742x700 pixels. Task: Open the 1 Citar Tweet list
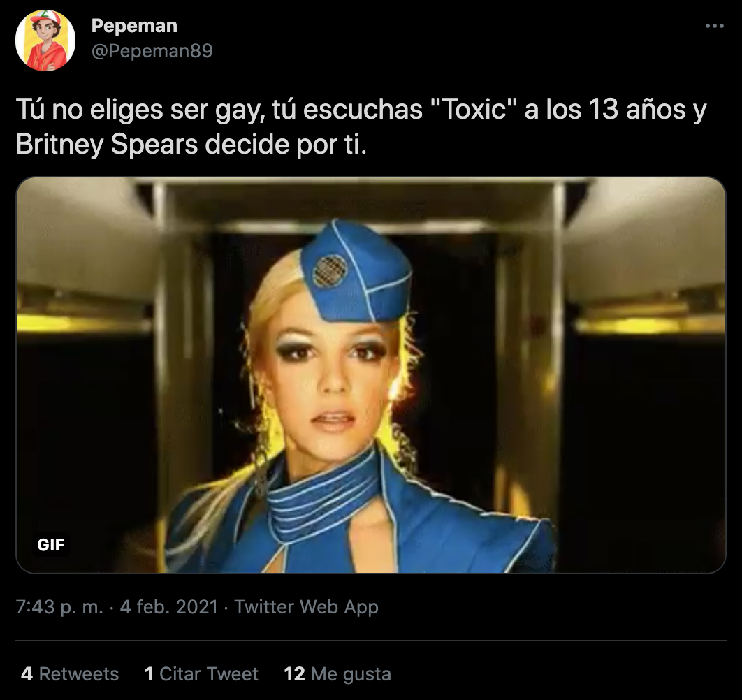point(203,673)
